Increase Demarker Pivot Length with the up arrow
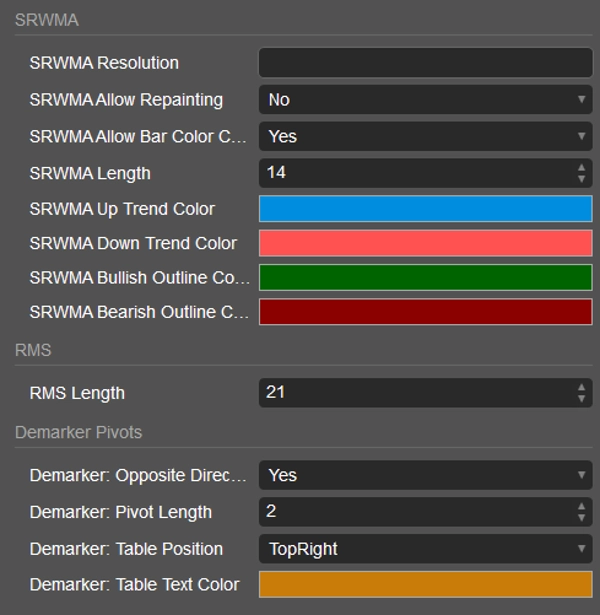Image resolution: width=600 pixels, height=615 pixels. (582, 506)
